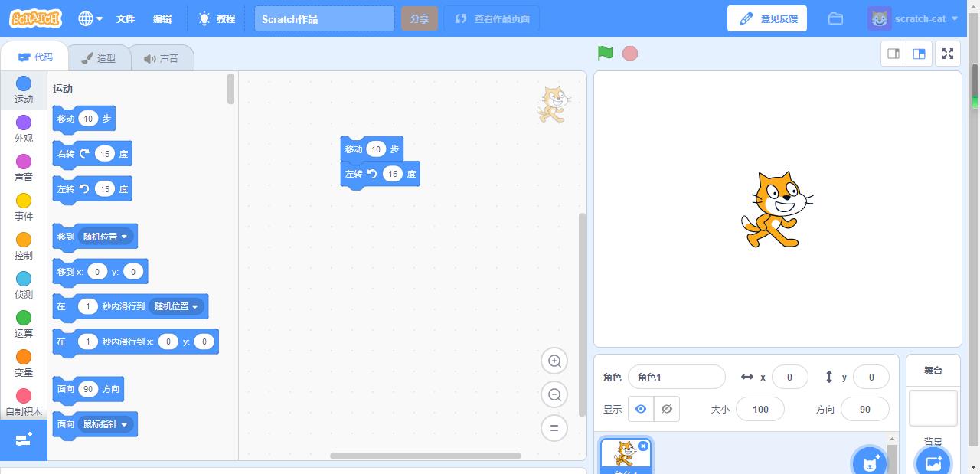Image resolution: width=980 pixels, height=474 pixels.
Task: Click the workspace horizontal scrollbar
Action: (426, 456)
